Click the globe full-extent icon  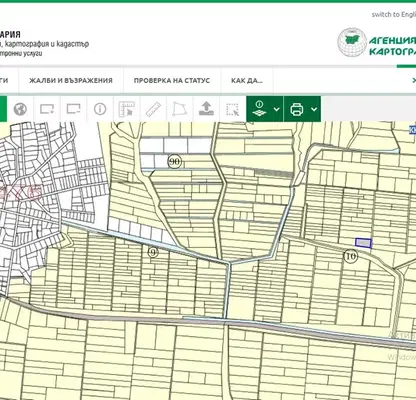[20, 109]
